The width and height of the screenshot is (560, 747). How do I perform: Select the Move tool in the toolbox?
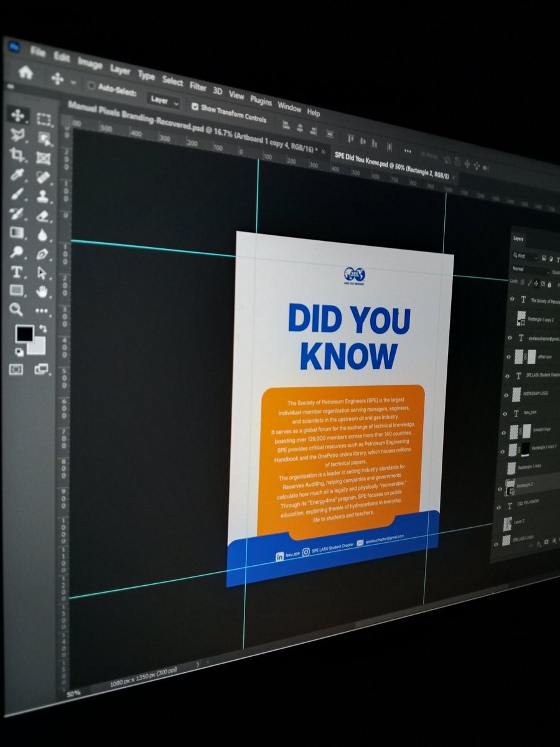coord(17,115)
